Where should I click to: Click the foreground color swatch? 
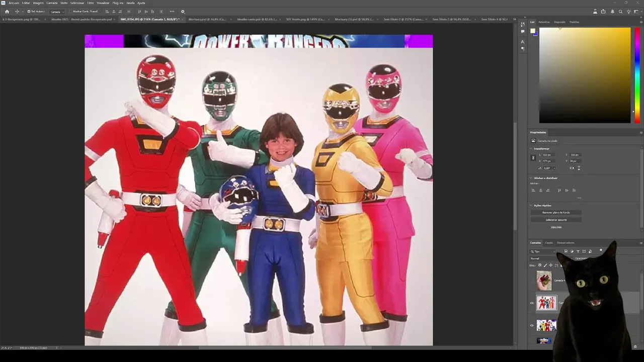[x=532, y=31]
